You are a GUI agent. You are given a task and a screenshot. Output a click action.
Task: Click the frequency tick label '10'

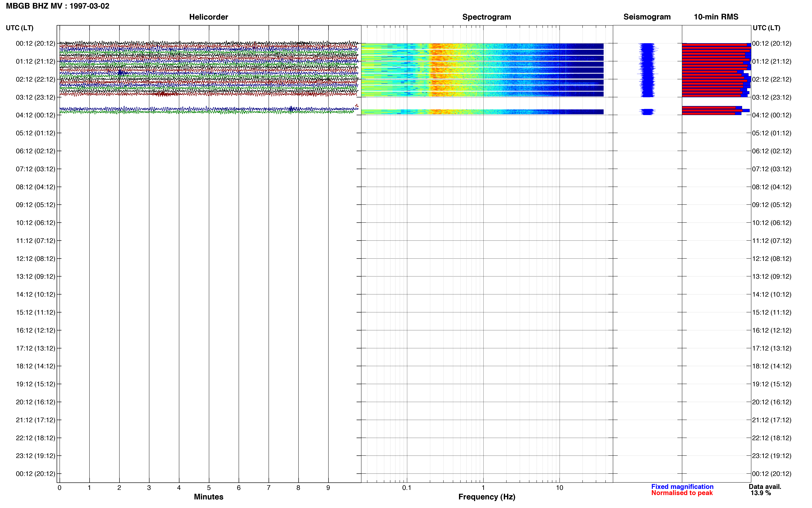[559, 488]
